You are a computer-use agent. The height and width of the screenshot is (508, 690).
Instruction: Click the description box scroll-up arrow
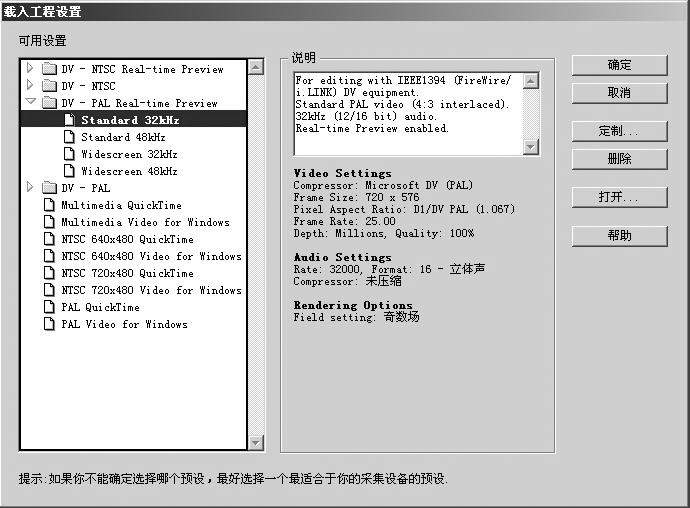(x=531, y=81)
